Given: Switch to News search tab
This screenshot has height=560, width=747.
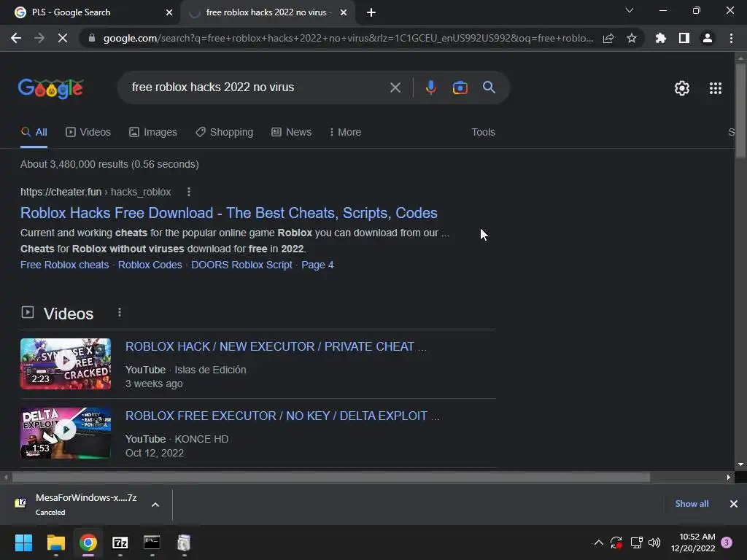Looking at the screenshot, I should (291, 133).
